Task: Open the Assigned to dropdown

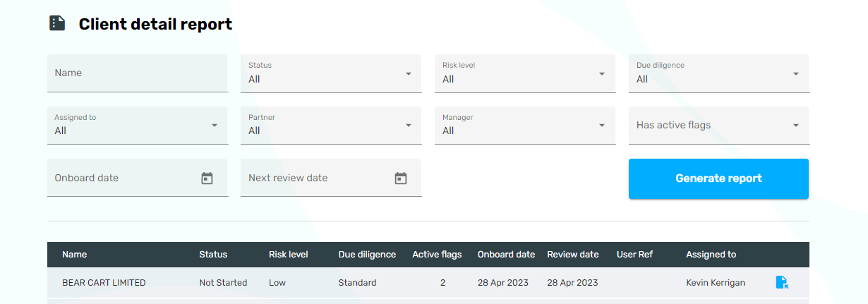Action: pos(138,126)
